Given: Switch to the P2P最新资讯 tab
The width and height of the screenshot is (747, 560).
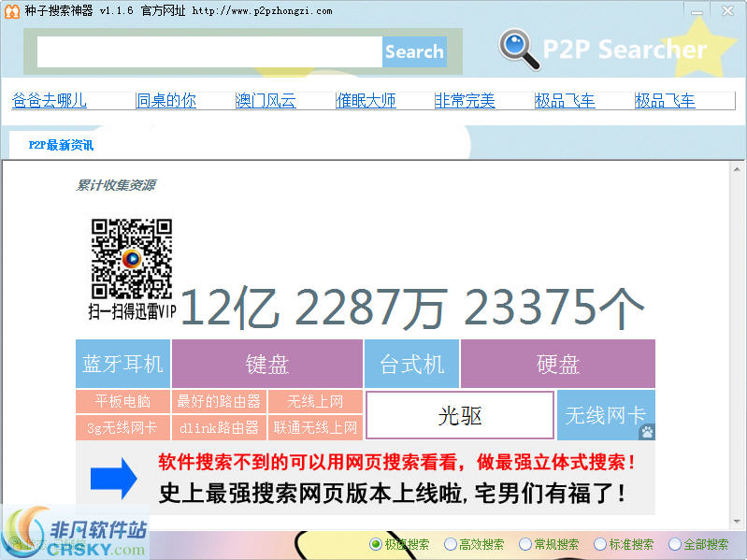Looking at the screenshot, I should (x=61, y=145).
